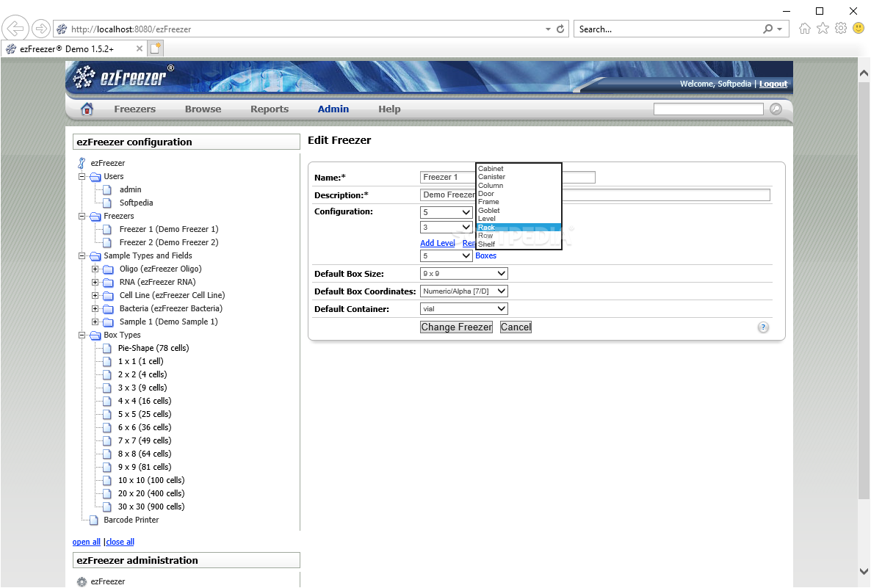The width and height of the screenshot is (871, 588).
Task: Click the header search magnifier icon
Action: coord(776,109)
